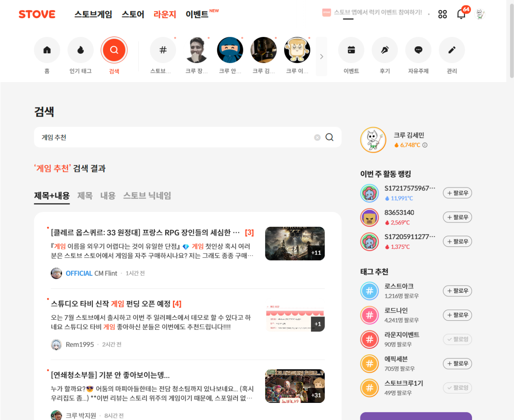This screenshot has width=514, height=420.
Task: Go to the lounge Home icon
Action: [47, 50]
